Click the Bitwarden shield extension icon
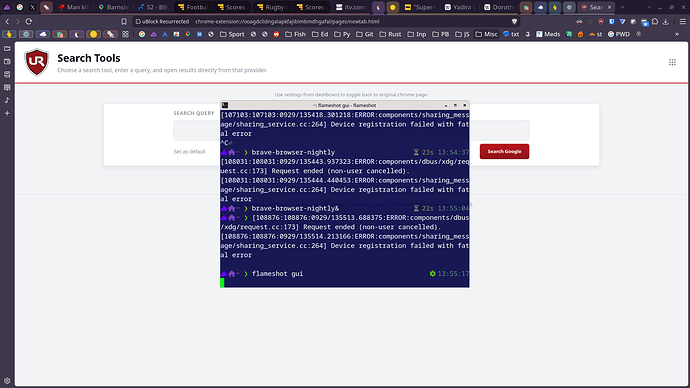690x388 pixels. tap(612, 21)
